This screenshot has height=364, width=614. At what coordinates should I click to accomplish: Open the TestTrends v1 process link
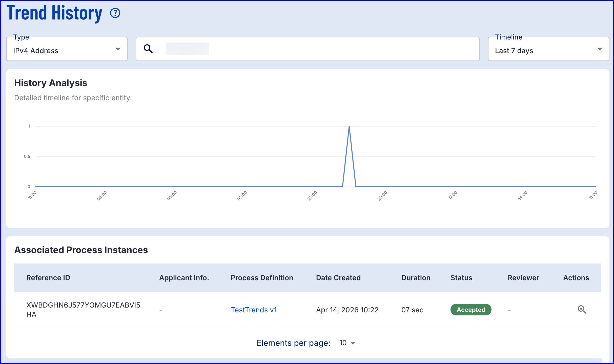(x=254, y=310)
